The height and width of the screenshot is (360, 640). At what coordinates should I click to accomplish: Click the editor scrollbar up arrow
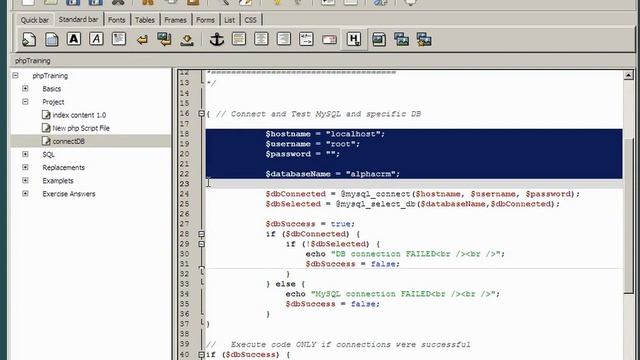click(629, 75)
